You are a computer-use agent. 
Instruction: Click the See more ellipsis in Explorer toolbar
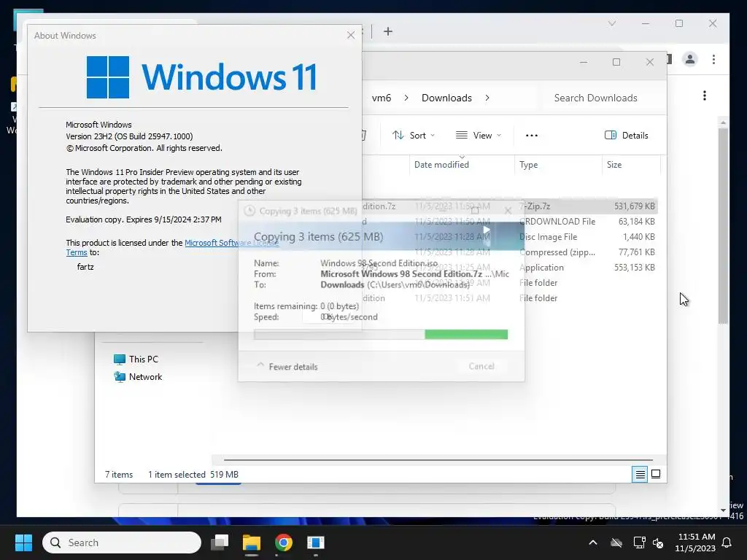(x=532, y=135)
